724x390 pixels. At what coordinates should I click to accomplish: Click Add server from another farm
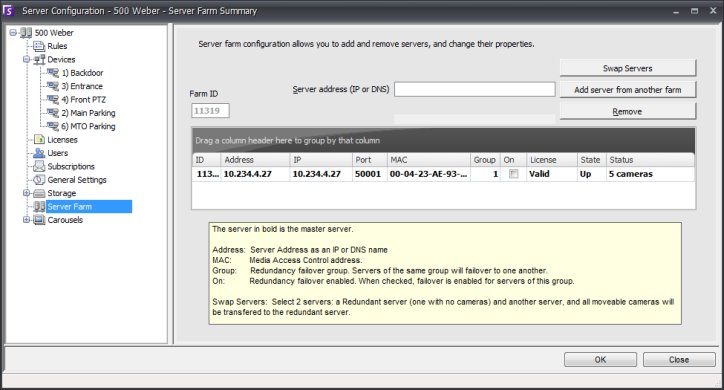point(627,90)
